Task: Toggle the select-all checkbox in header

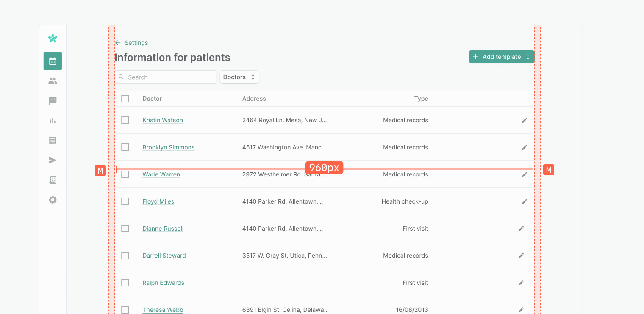Action: tap(125, 99)
